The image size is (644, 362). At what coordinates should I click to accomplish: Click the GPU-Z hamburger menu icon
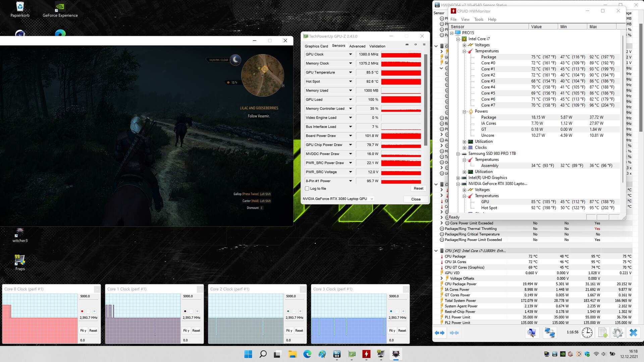[x=424, y=45]
